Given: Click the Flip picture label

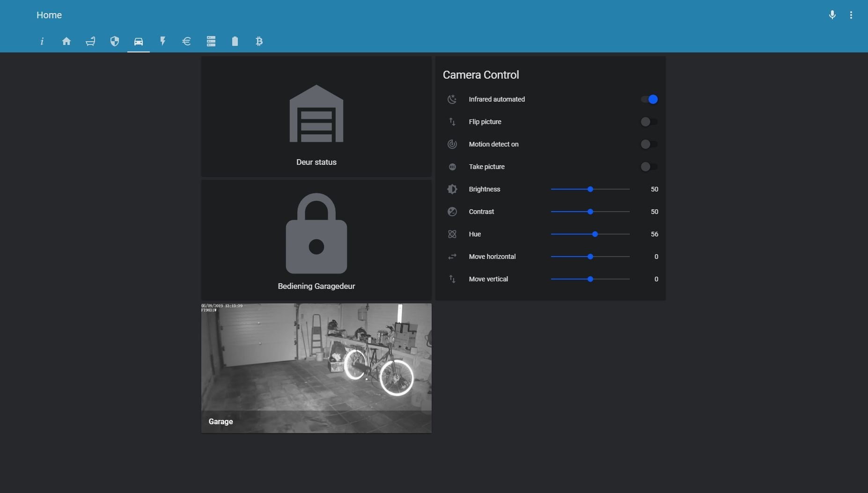Looking at the screenshot, I should 485,122.
